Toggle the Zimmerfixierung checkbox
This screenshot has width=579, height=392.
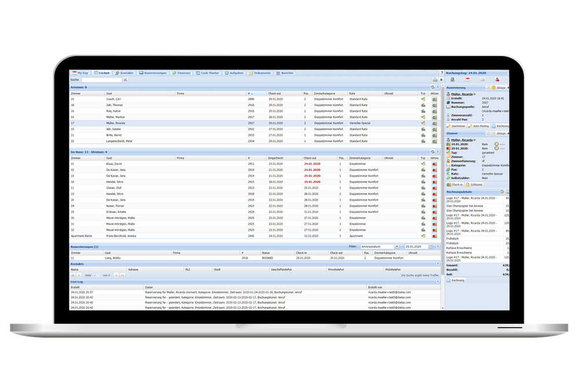pos(483,162)
